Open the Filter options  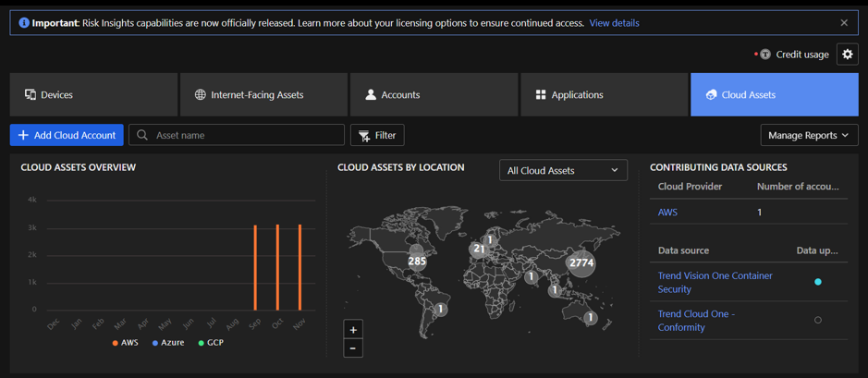pyautogui.click(x=377, y=135)
